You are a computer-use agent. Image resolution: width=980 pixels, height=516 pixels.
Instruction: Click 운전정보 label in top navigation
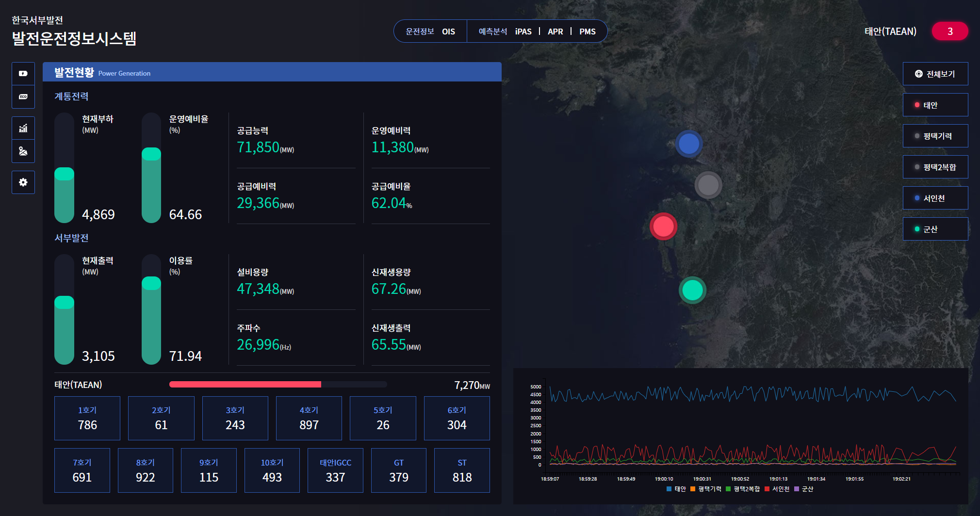tap(420, 32)
